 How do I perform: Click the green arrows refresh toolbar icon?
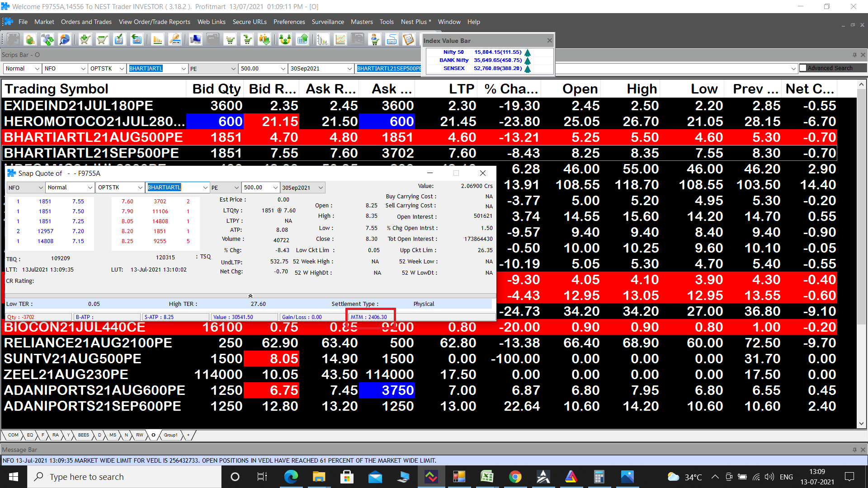tap(47, 40)
